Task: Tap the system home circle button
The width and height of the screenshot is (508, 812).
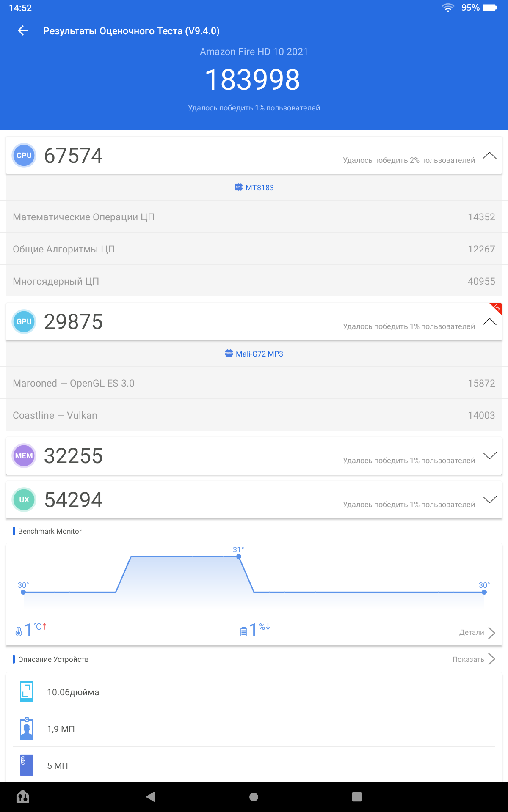Action: 254,797
